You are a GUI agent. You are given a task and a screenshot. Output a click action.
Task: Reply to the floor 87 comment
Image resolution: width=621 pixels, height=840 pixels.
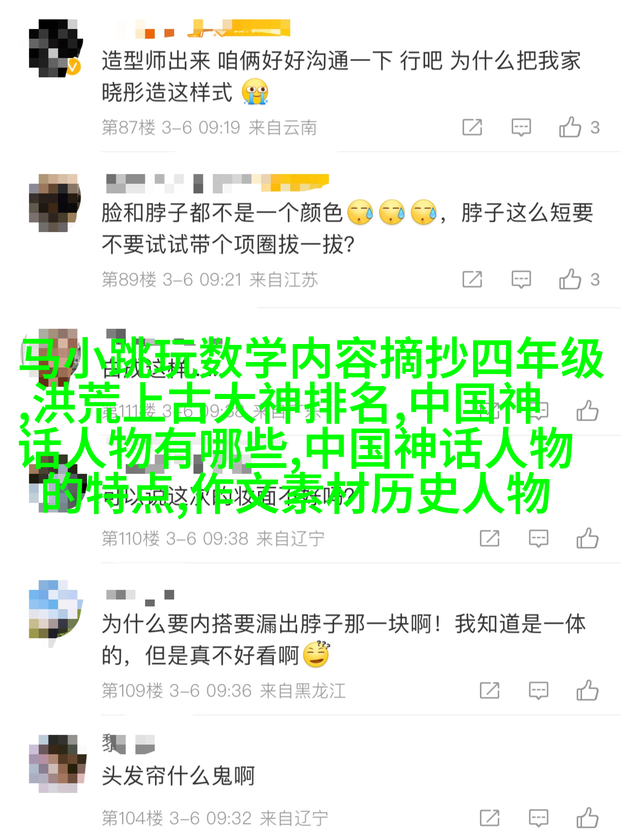pyautogui.click(x=521, y=127)
